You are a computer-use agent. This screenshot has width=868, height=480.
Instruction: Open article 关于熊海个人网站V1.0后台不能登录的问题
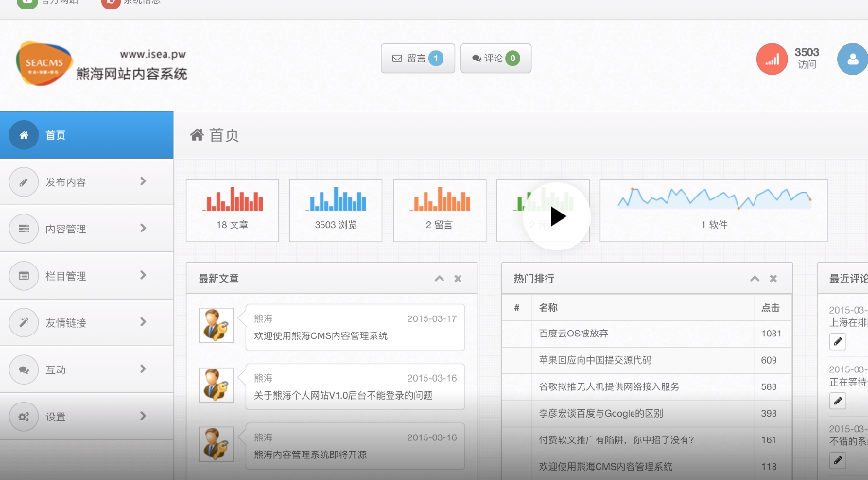click(343, 395)
